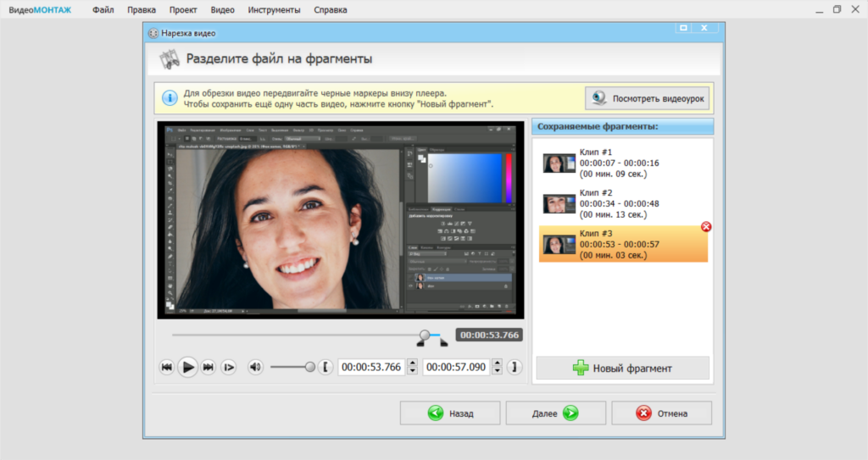Screen dimensions: 868x460
Task: Click the play button
Action: (x=187, y=367)
